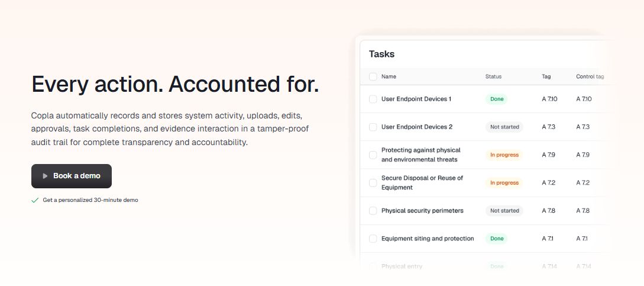
Task: Check the User Endpoint Devices 2 checkbox
Action: tap(373, 127)
